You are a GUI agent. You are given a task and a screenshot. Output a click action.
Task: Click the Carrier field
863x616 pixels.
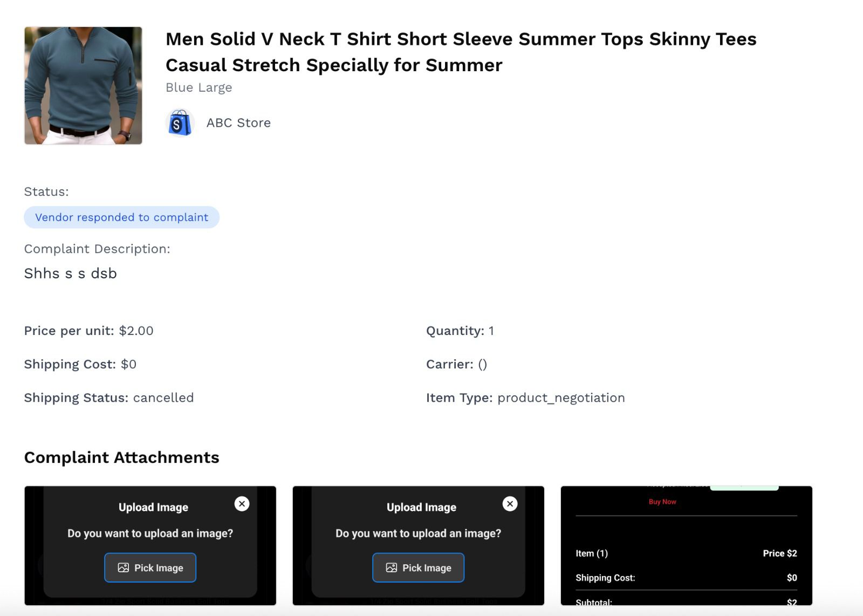pos(456,364)
